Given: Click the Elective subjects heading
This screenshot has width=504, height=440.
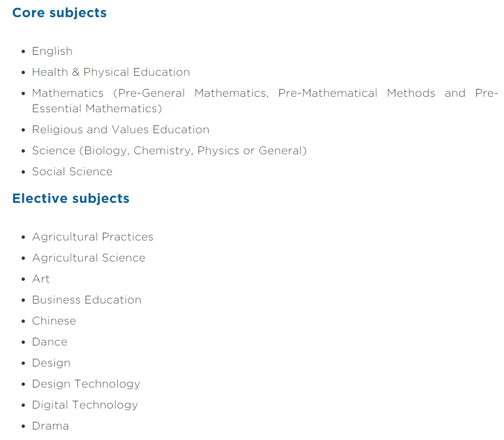Looking at the screenshot, I should (71, 199).
